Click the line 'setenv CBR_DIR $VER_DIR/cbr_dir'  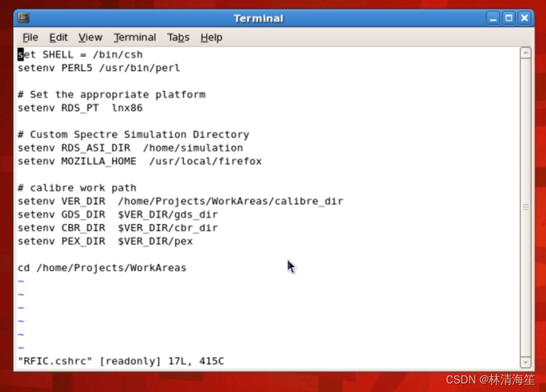coord(118,228)
